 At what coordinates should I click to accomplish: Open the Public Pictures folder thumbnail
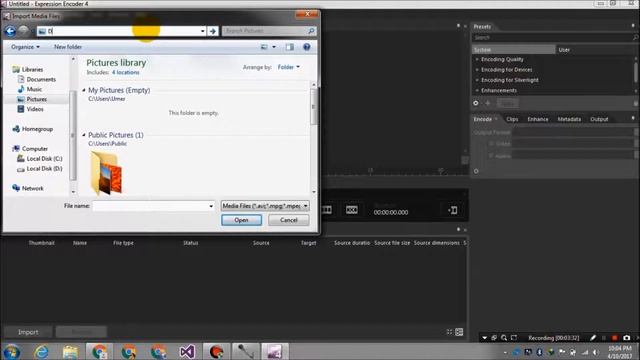106,173
